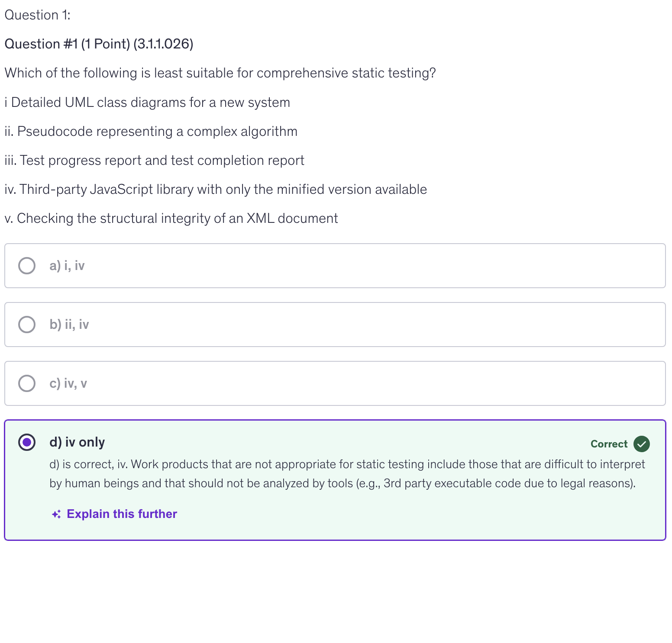Click the "Question 1:" heading
672x643 pixels.
pyautogui.click(x=38, y=15)
